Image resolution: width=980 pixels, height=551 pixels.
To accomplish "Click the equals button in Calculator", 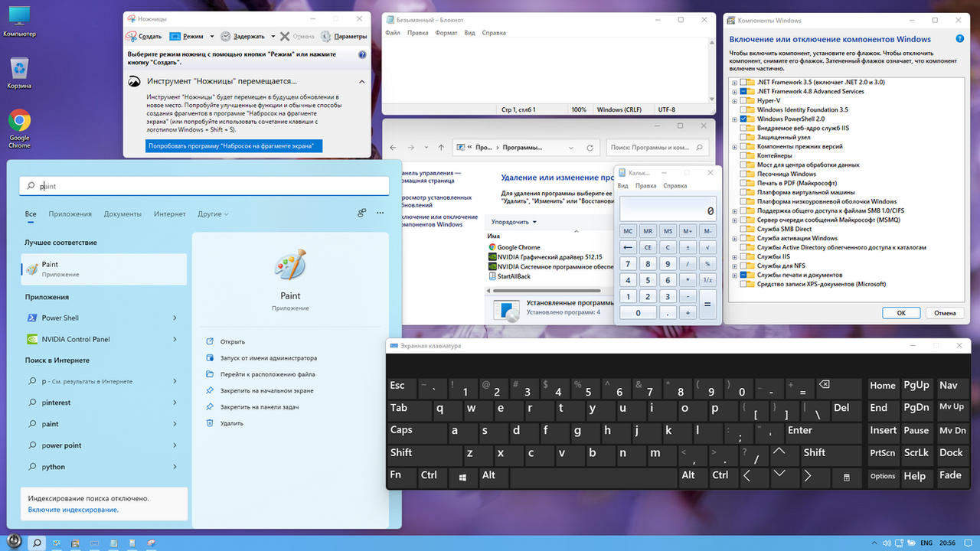I will coord(707,304).
